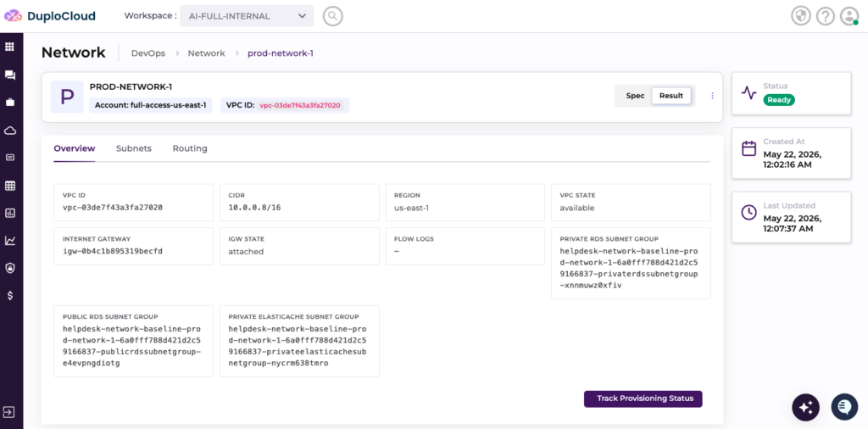The image size is (868, 429).
Task: Open the chat messages sidebar icon
Action: pos(10,75)
